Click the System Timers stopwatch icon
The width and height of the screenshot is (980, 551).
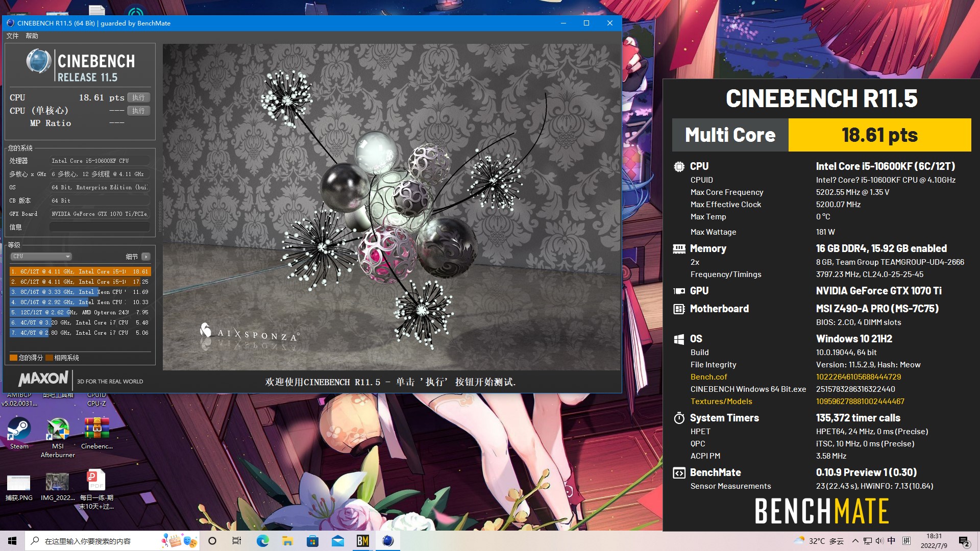679,418
